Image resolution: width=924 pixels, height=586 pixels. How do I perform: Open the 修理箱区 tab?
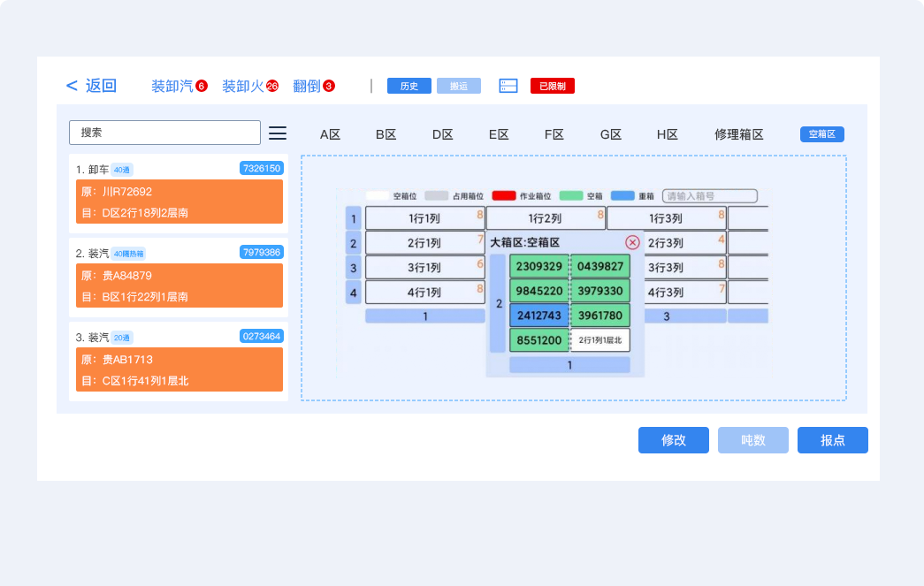click(738, 134)
